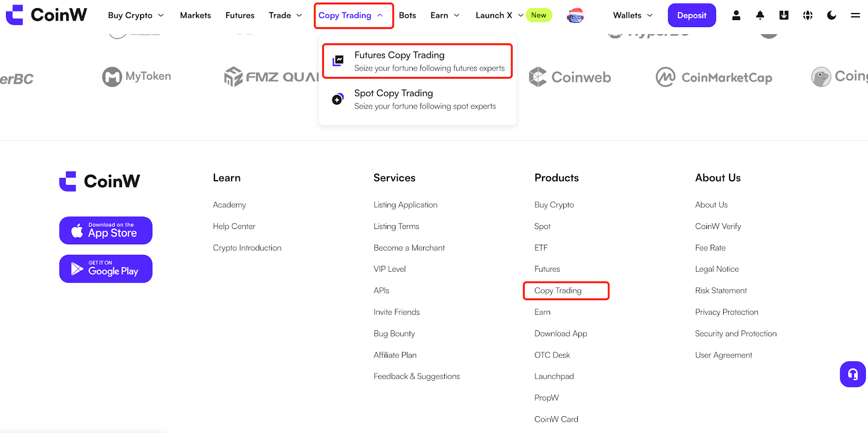Expand the Wallets dropdown
Screen dimensions: 868x433
pyautogui.click(x=633, y=15)
